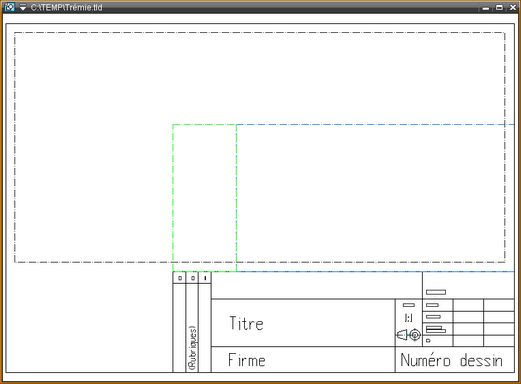Minimize the Trémie.tld document window
The width and height of the screenshot is (521, 384).
point(486,8)
